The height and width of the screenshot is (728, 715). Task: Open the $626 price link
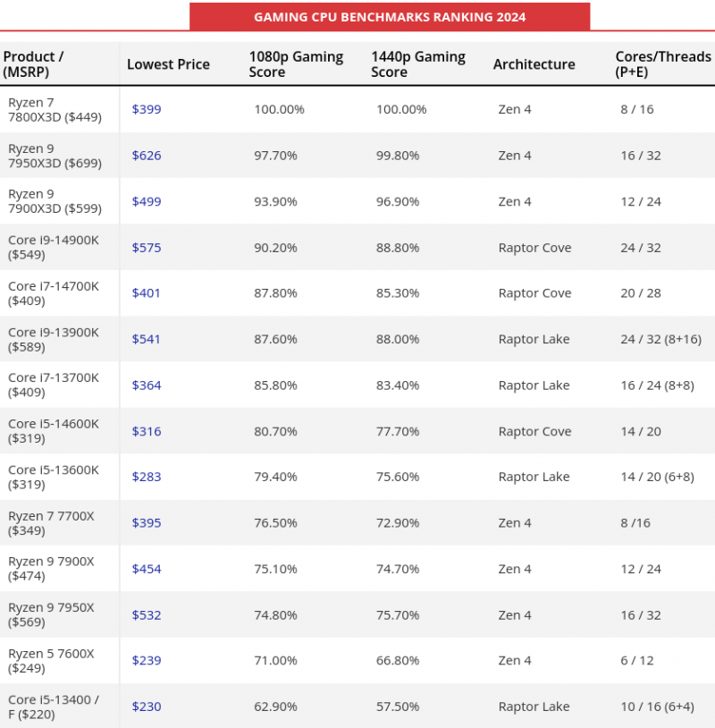(x=147, y=156)
